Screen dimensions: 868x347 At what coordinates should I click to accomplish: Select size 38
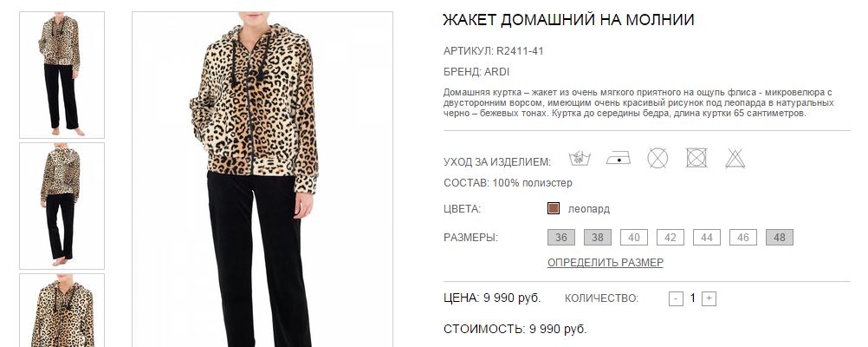598,237
